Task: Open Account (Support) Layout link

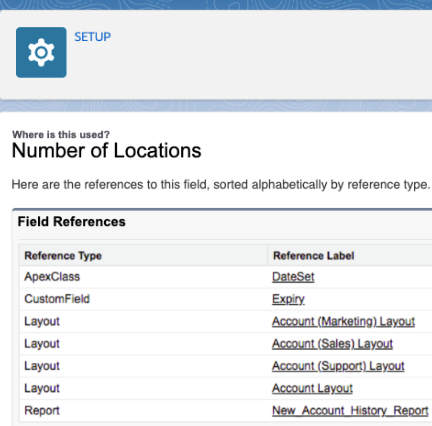Action: tap(338, 366)
